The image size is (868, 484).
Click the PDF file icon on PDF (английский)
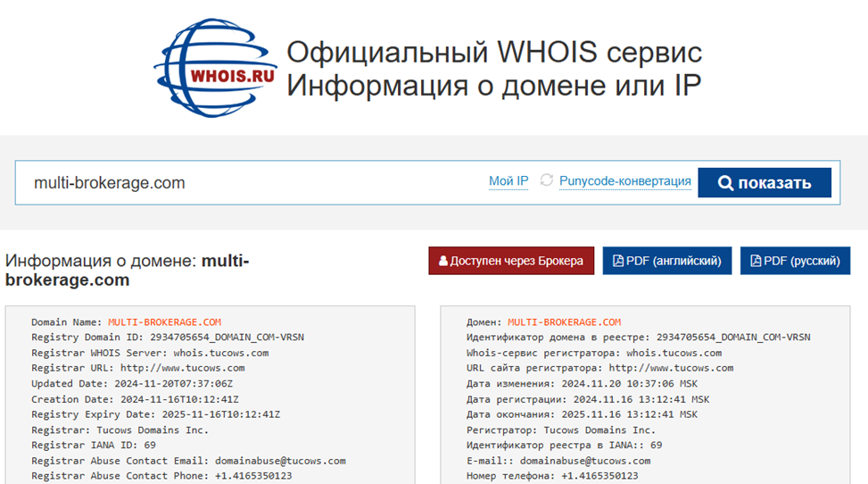(618, 261)
